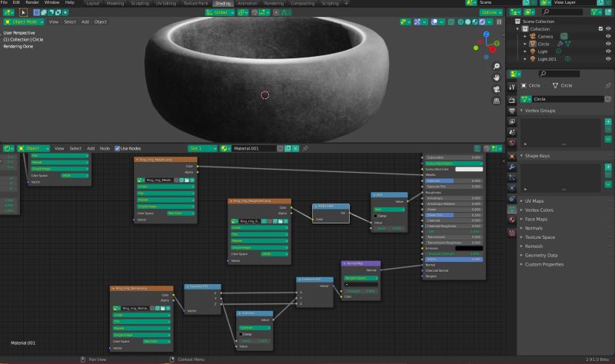
Task: Click the outliner search field
Action: 562,12
